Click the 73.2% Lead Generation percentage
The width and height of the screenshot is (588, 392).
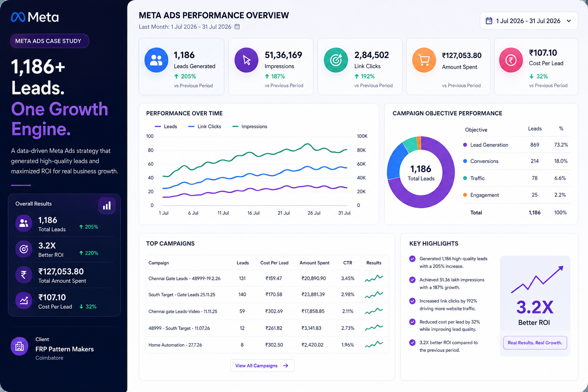[561, 145]
